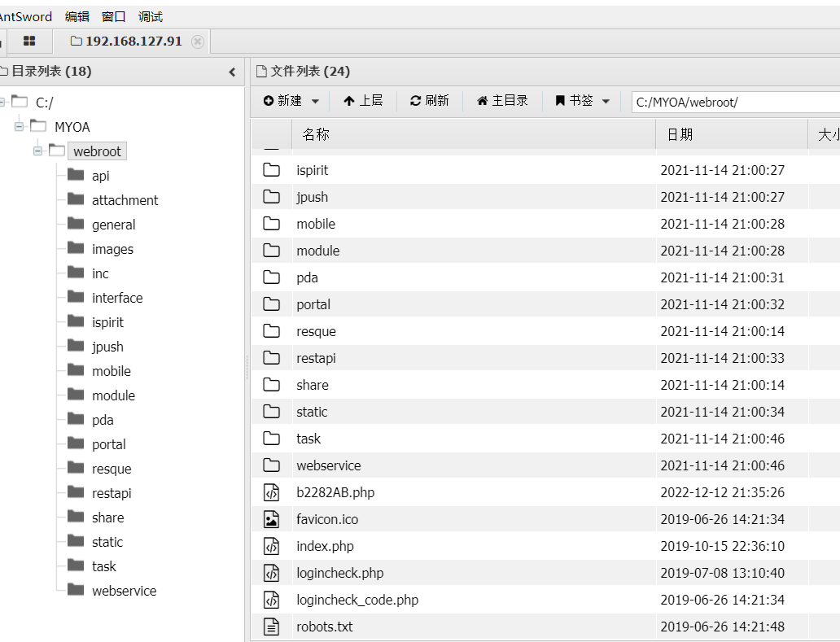
Task: Select portal in the directory tree
Action: tap(109, 444)
